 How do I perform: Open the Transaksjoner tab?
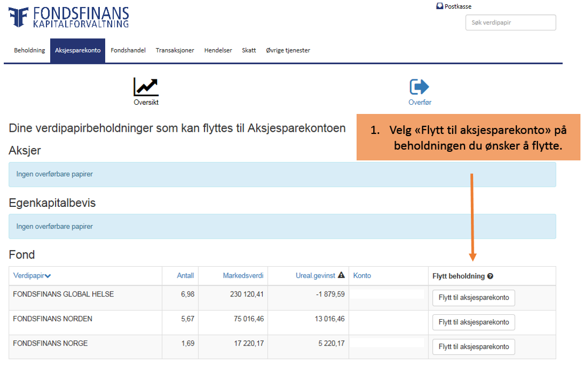click(175, 50)
